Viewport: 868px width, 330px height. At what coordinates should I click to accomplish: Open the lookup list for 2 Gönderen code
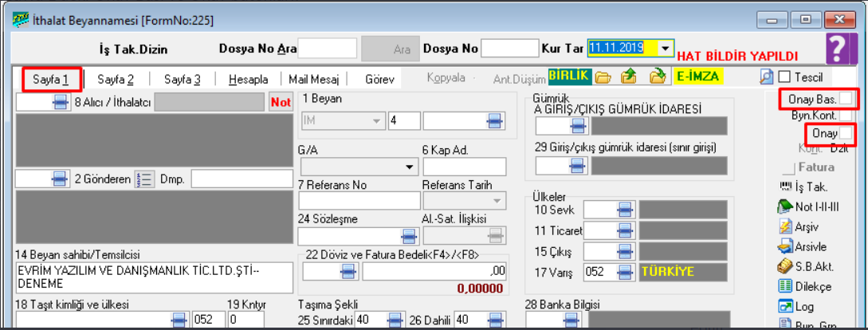61,179
